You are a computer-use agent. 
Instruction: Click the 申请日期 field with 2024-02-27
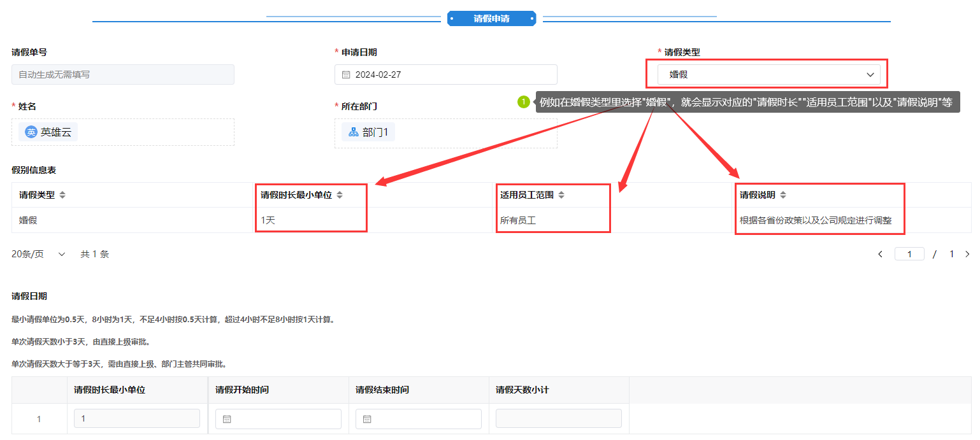point(446,75)
